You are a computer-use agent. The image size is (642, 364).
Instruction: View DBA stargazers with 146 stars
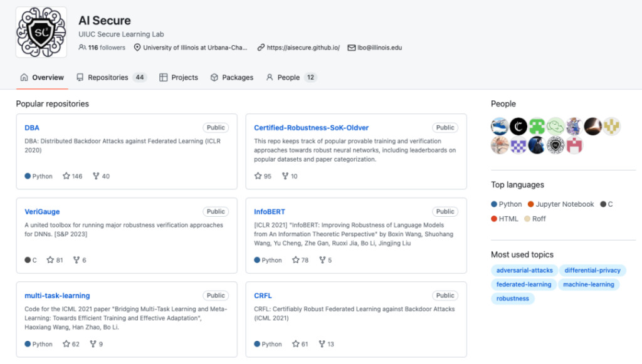point(73,176)
